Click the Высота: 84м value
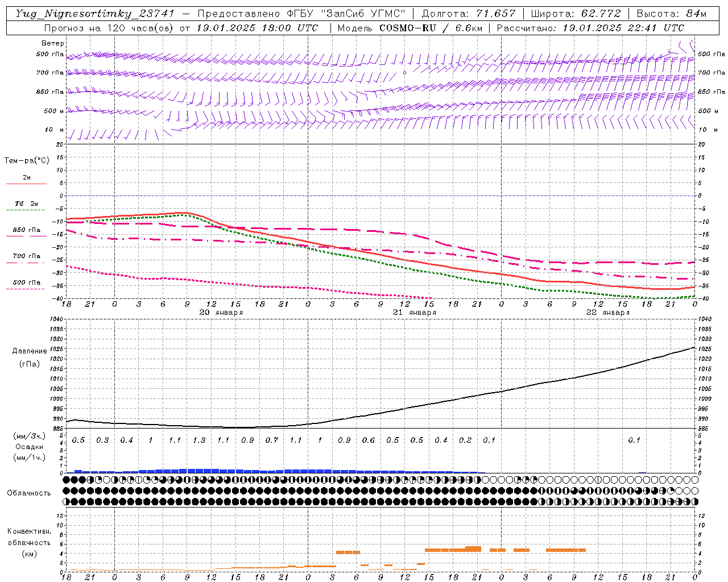 click(671, 14)
